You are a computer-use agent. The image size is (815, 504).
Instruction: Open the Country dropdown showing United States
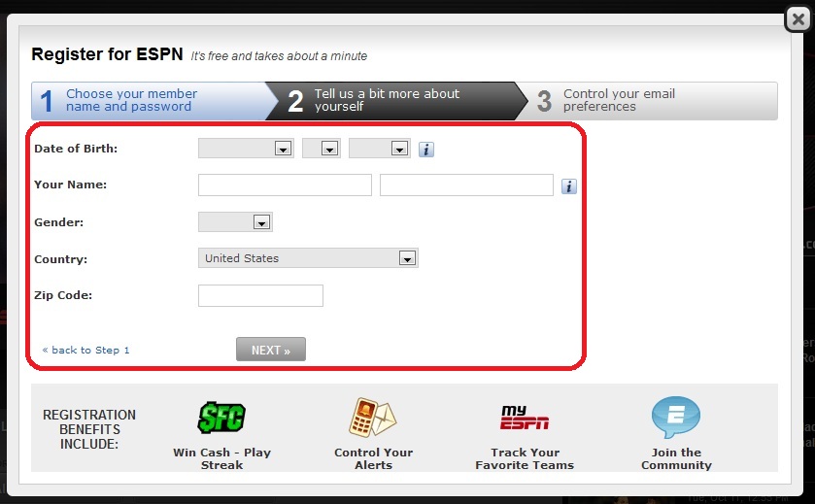308,258
